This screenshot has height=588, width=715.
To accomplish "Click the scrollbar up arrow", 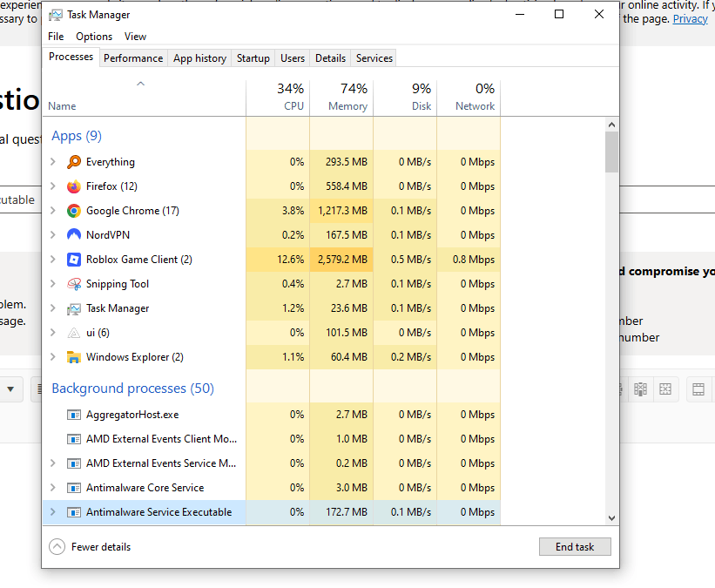I will (x=611, y=125).
